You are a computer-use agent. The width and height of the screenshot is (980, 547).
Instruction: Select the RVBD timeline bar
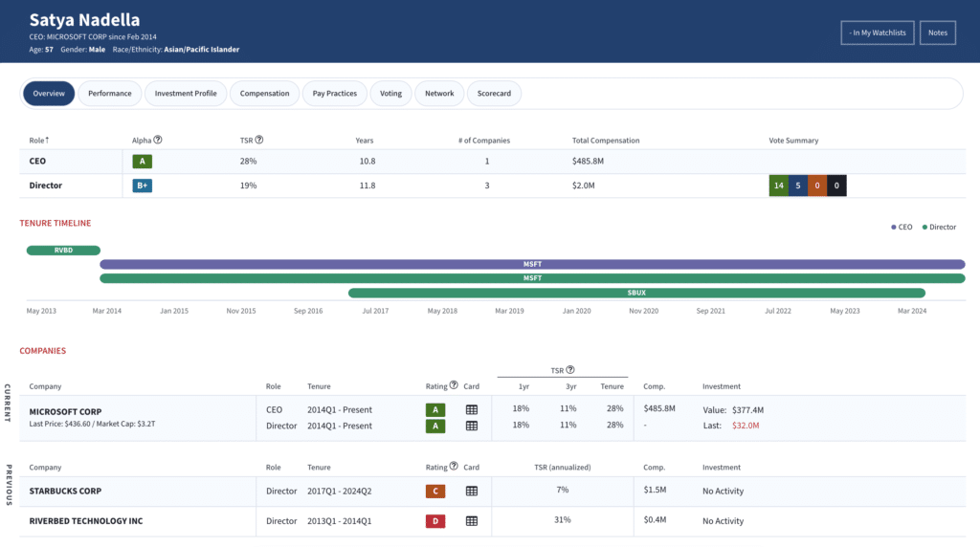(63, 251)
